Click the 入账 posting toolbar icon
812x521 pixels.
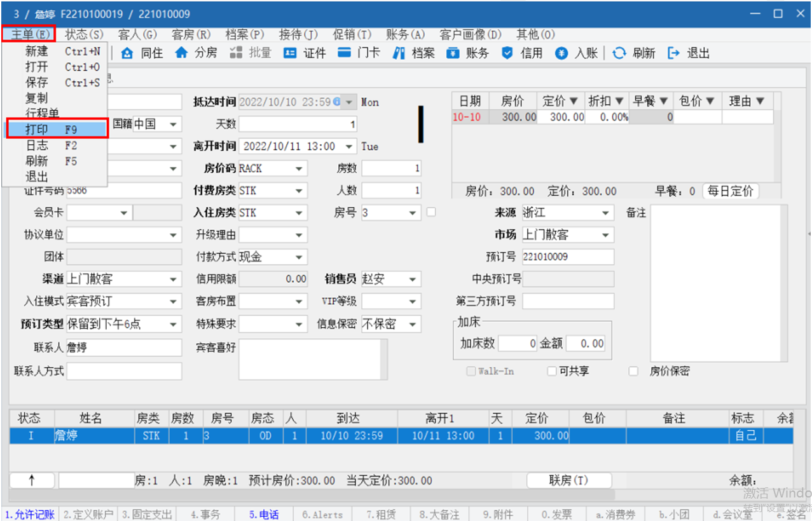point(561,53)
